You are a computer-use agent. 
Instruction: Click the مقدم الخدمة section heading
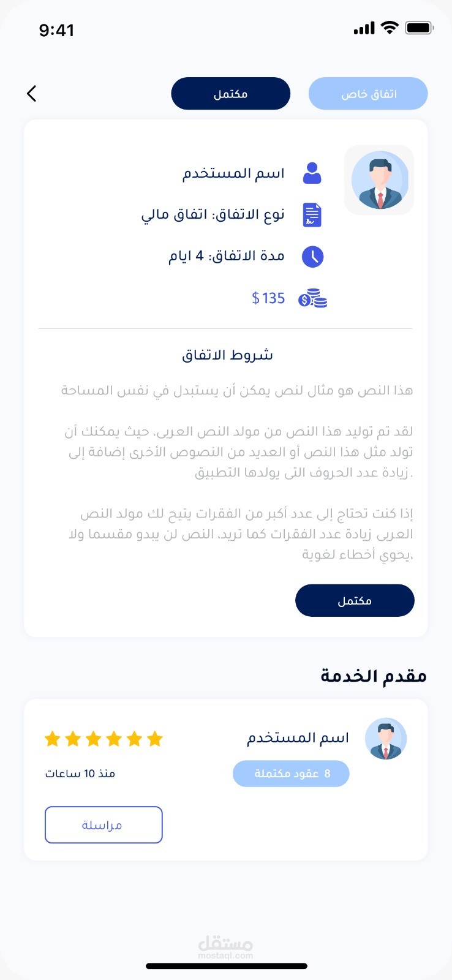point(374,676)
